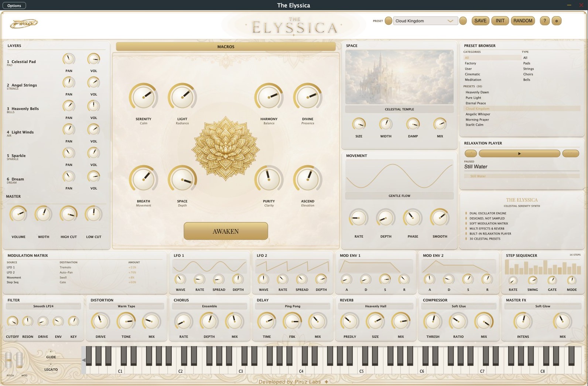Image resolution: width=588 pixels, height=386 pixels.
Task: Open the Ensemble chorus type selector
Action: click(209, 306)
